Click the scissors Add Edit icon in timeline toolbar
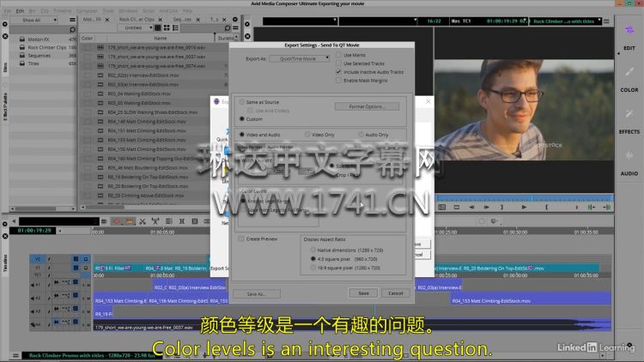 pyautogui.click(x=143, y=221)
